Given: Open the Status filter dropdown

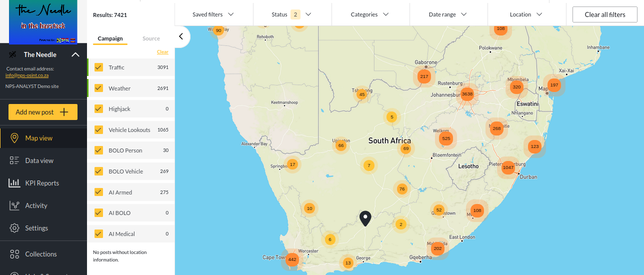Looking at the screenshot, I should (291, 14).
